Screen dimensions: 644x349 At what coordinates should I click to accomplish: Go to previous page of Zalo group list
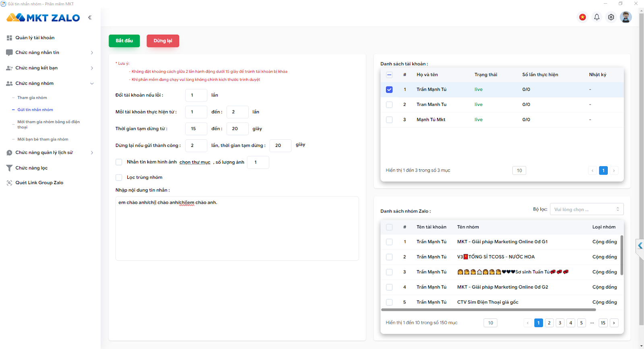pos(528,323)
